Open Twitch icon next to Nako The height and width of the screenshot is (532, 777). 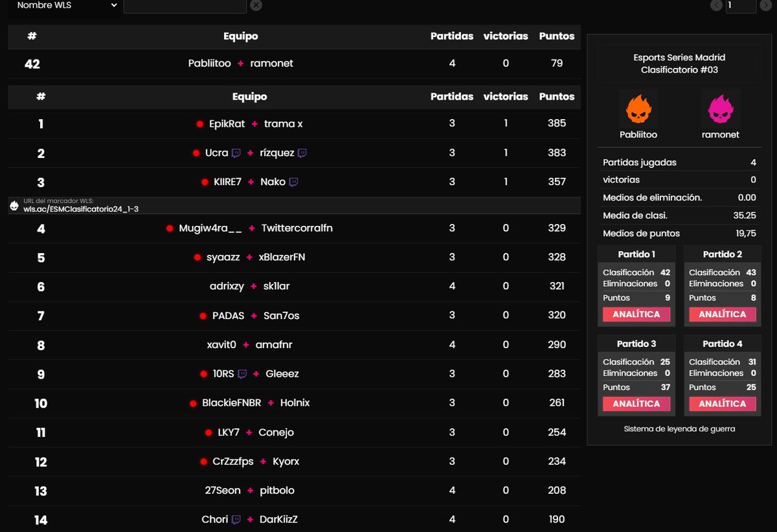[x=293, y=182]
